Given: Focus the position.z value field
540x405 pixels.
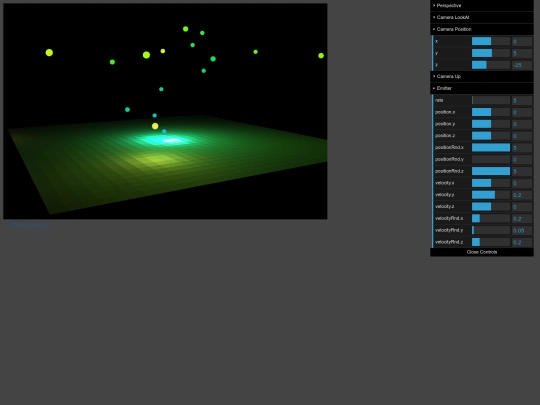Looking at the screenshot, I should (522, 136).
